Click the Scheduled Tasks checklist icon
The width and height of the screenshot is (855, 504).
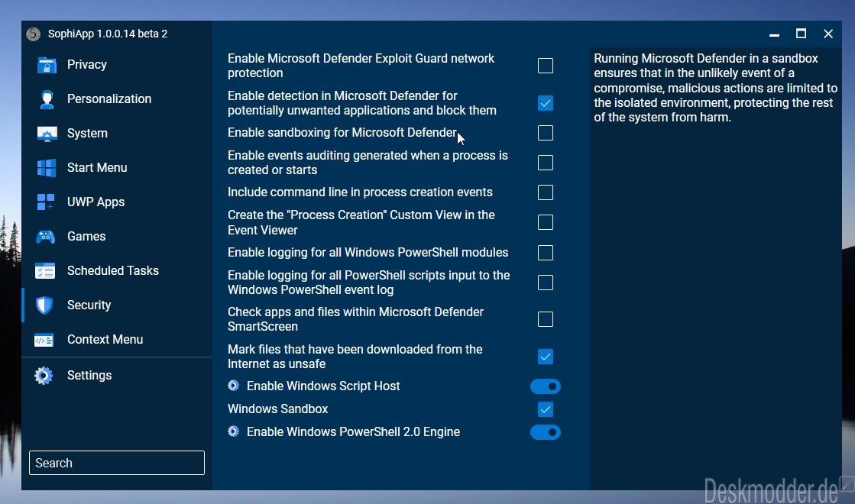(x=45, y=271)
